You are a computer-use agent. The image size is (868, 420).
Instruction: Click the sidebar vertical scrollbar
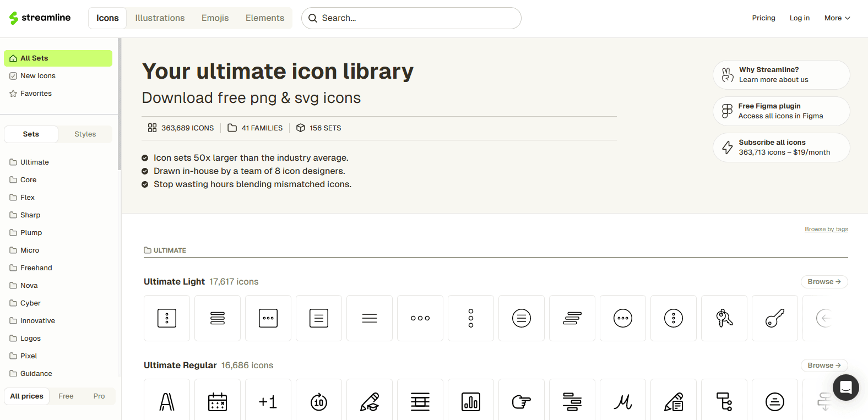[120, 104]
